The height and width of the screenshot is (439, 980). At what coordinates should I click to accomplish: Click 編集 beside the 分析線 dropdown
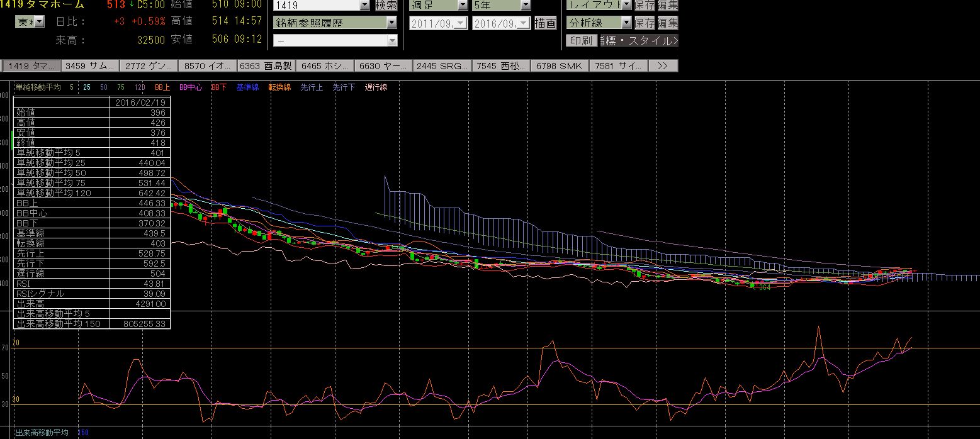click(668, 23)
